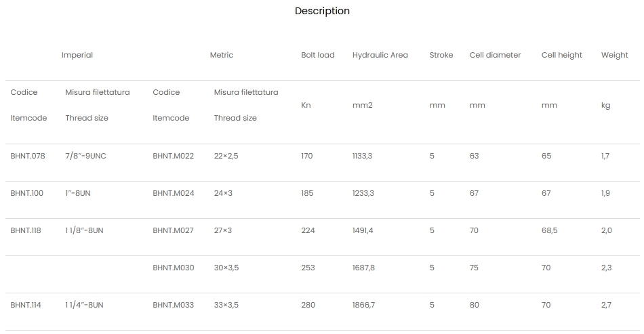
Task: Click the Cell diameter column header
Action: tap(495, 55)
